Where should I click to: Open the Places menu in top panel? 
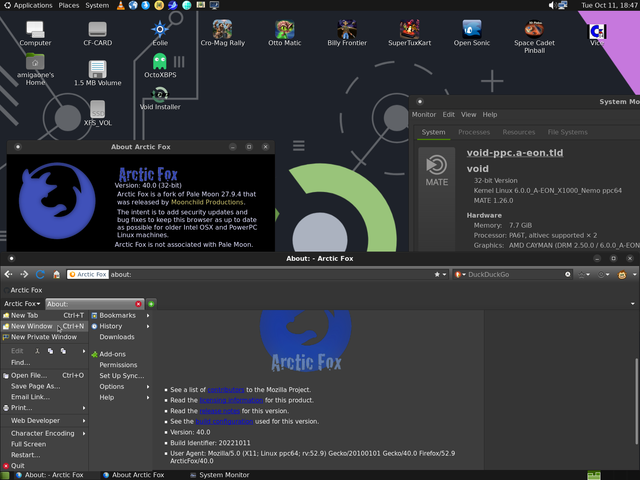click(69, 5)
